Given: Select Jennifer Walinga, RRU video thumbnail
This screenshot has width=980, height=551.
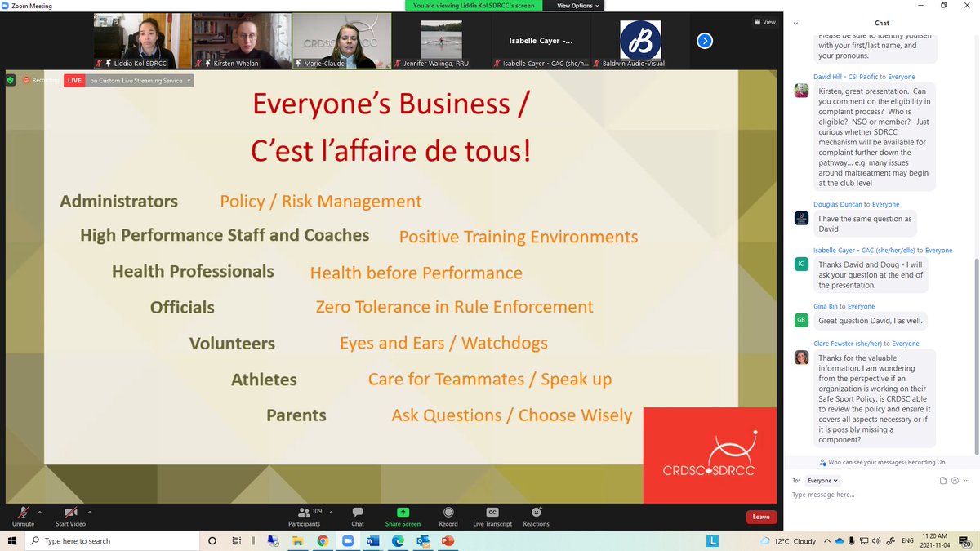Looking at the screenshot, I should [x=442, y=40].
